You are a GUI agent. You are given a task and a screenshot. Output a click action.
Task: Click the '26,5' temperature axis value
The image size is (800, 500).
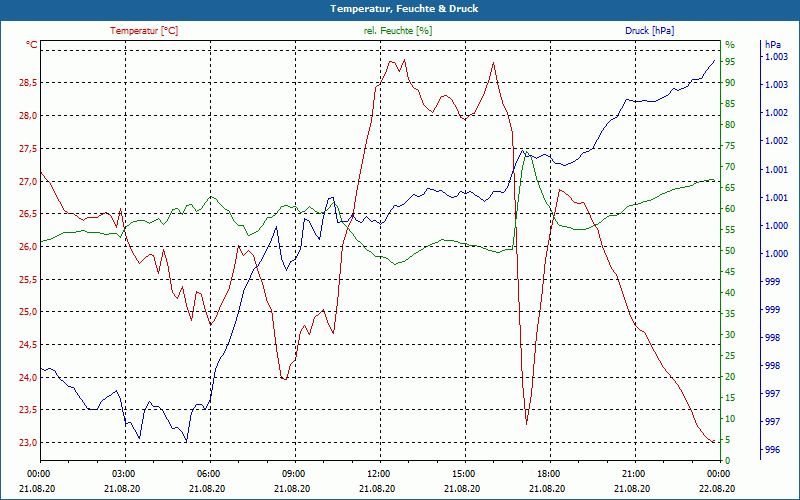tap(28, 214)
